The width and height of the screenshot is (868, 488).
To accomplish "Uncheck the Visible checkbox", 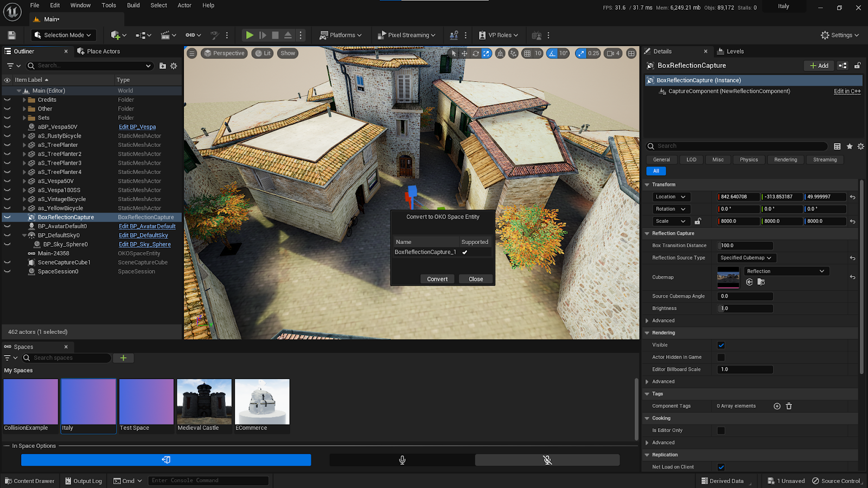I will tap(721, 345).
